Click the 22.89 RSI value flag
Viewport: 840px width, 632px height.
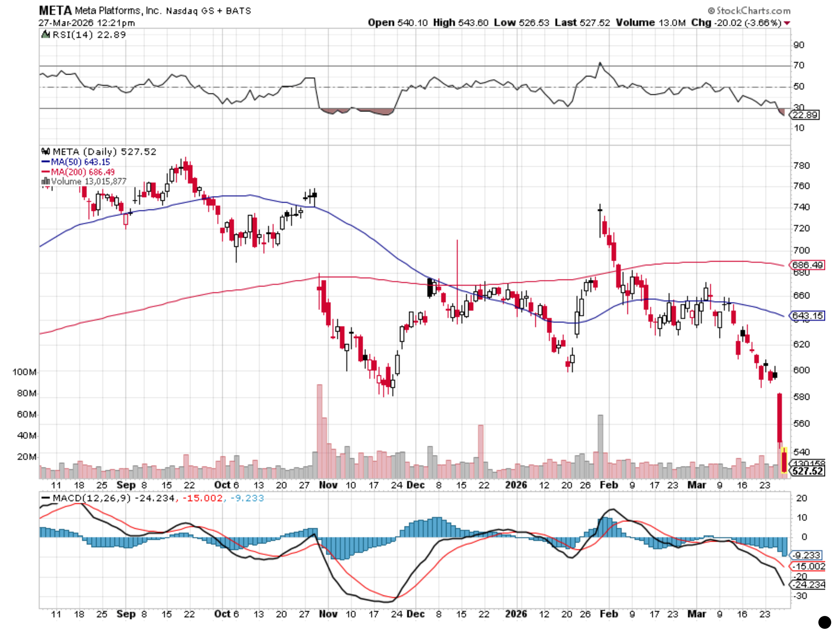[805, 115]
